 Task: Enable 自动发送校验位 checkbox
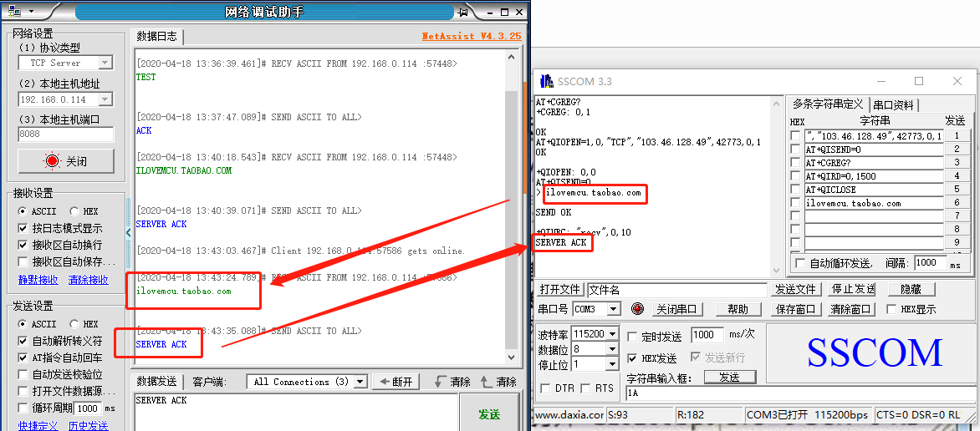click(x=23, y=375)
